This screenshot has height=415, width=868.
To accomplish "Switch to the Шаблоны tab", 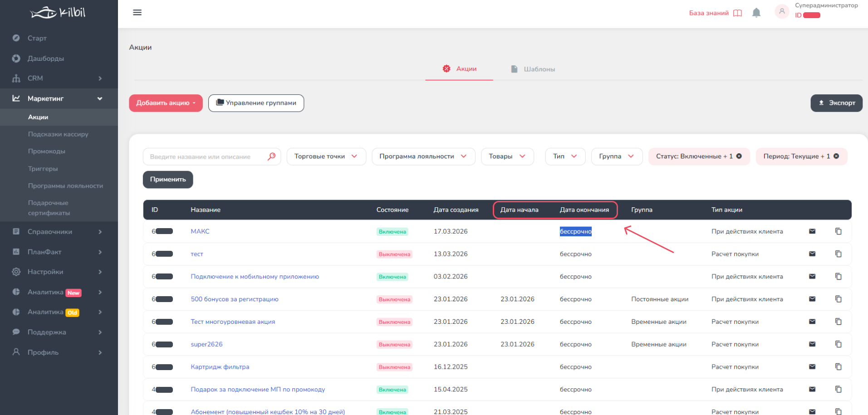I will tap(533, 69).
